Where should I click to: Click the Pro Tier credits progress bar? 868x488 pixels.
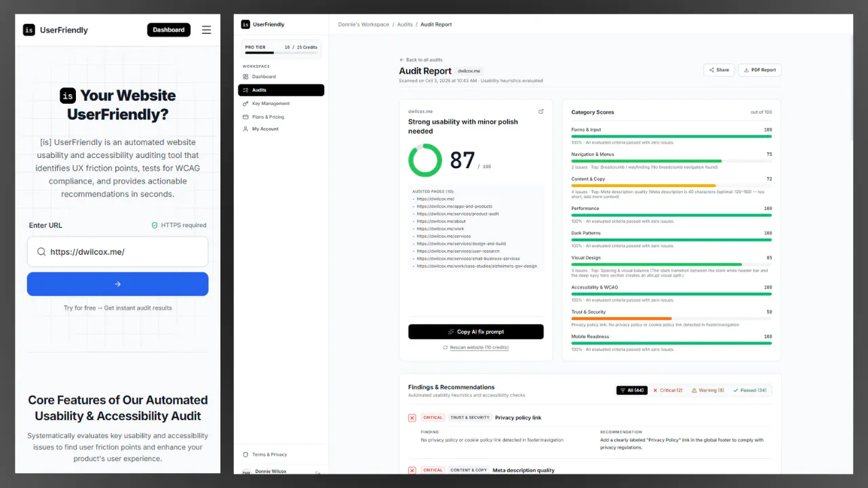tap(281, 53)
